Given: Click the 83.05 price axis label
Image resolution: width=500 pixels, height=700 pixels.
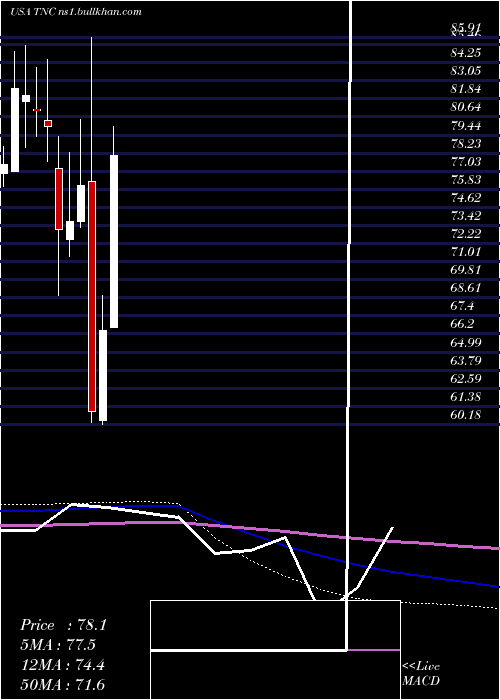Looking at the screenshot, I should click(x=466, y=71).
